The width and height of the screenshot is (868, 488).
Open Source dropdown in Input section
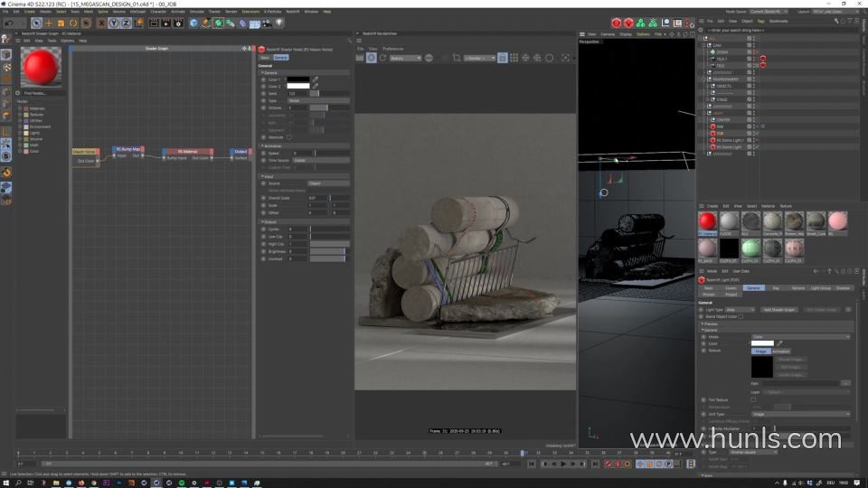click(328, 183)
